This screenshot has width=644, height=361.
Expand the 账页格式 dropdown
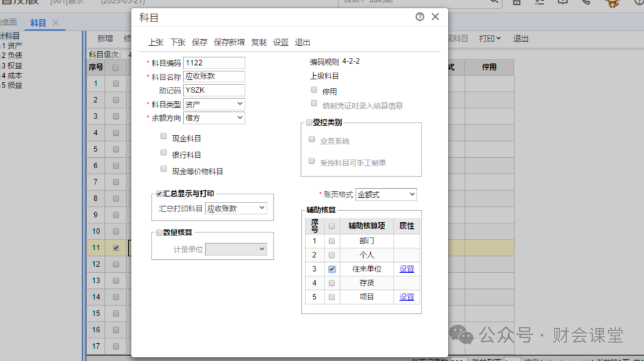(x=386, y=194)
